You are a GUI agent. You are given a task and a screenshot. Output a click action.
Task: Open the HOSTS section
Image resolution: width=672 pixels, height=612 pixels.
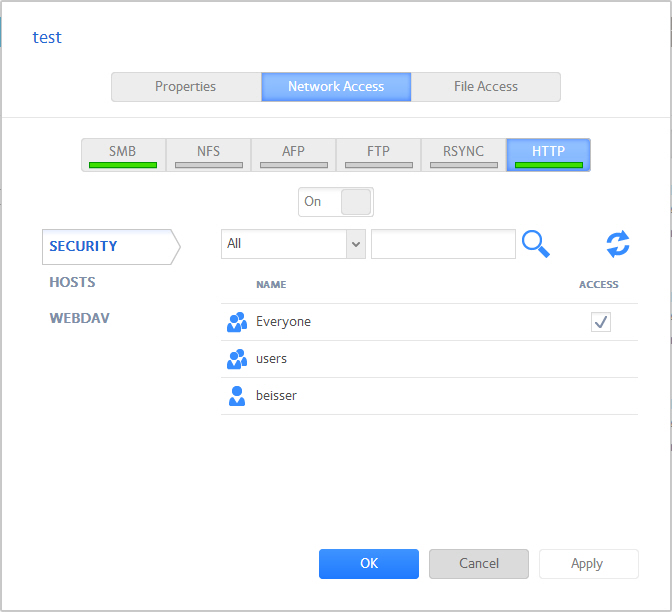[72, 282]
